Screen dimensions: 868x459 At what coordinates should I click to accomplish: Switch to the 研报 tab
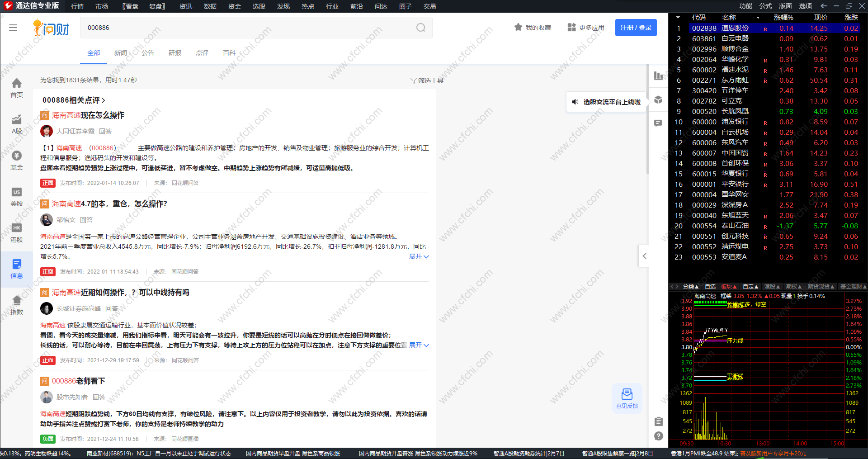[x=175, y=53]
